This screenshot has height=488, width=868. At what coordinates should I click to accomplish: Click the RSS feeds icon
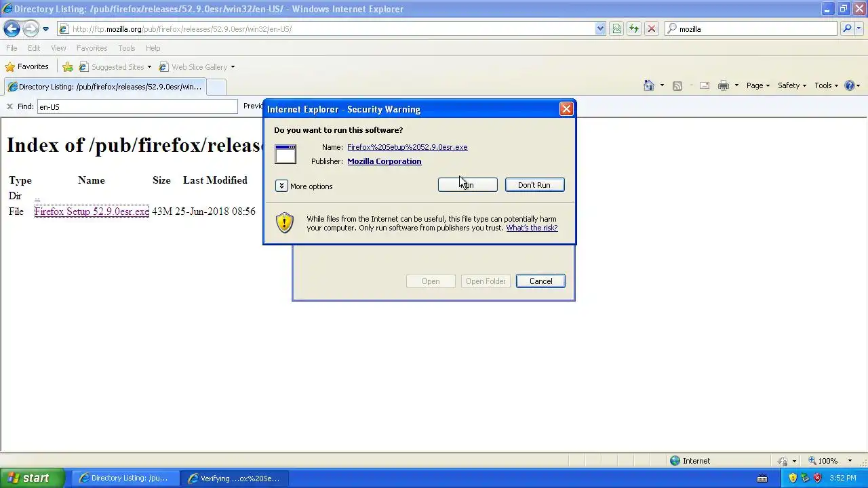pyautogui.click(x=677, y=85)
